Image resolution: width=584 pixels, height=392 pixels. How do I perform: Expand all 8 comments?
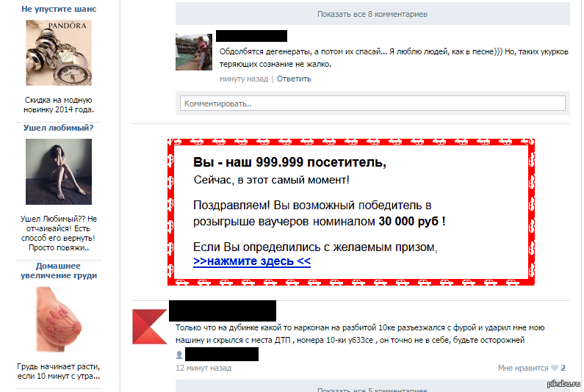[x=372, y=14]
